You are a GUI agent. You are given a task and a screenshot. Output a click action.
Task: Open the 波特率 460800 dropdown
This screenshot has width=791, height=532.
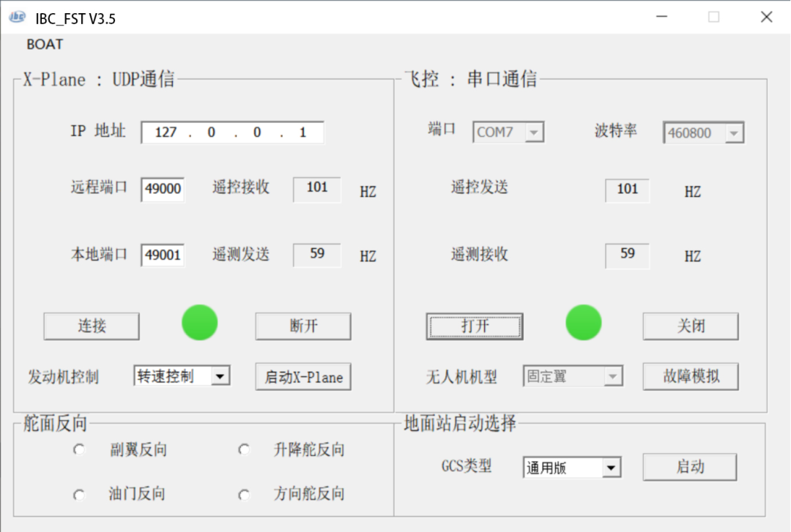click(x=735, y=133)
